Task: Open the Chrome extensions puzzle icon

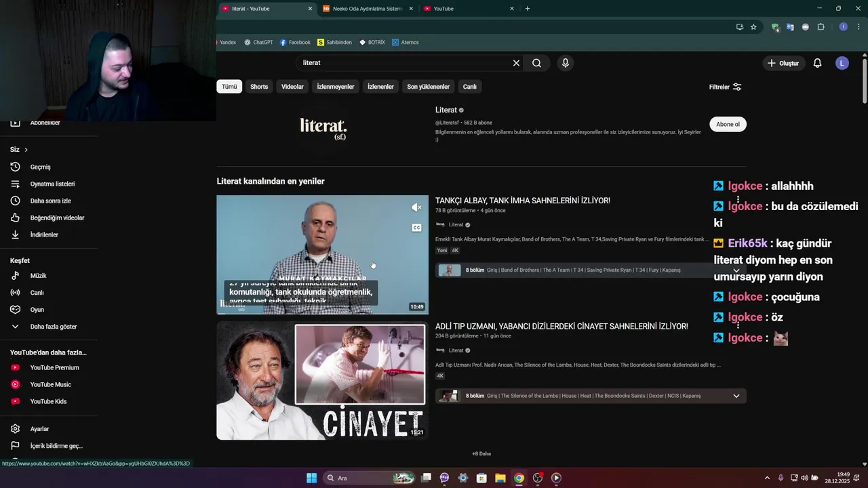Action: pos(821,27)
